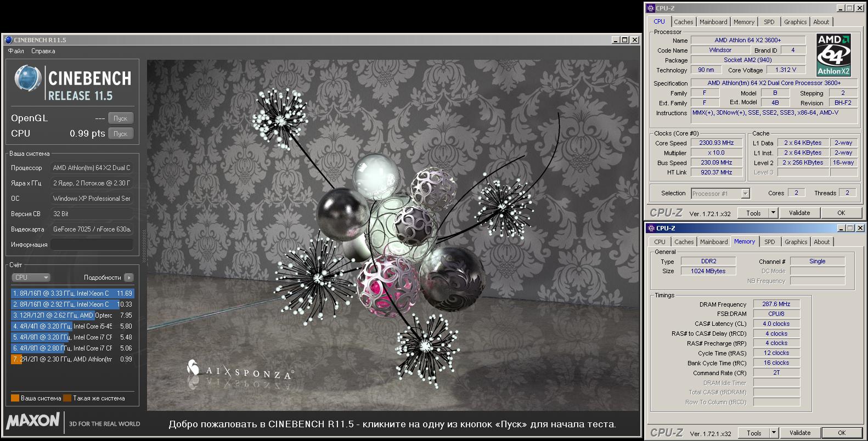868x441 pixels.
Task: Click OK in top CPU-Z window
Action: (x=841, y=213)
